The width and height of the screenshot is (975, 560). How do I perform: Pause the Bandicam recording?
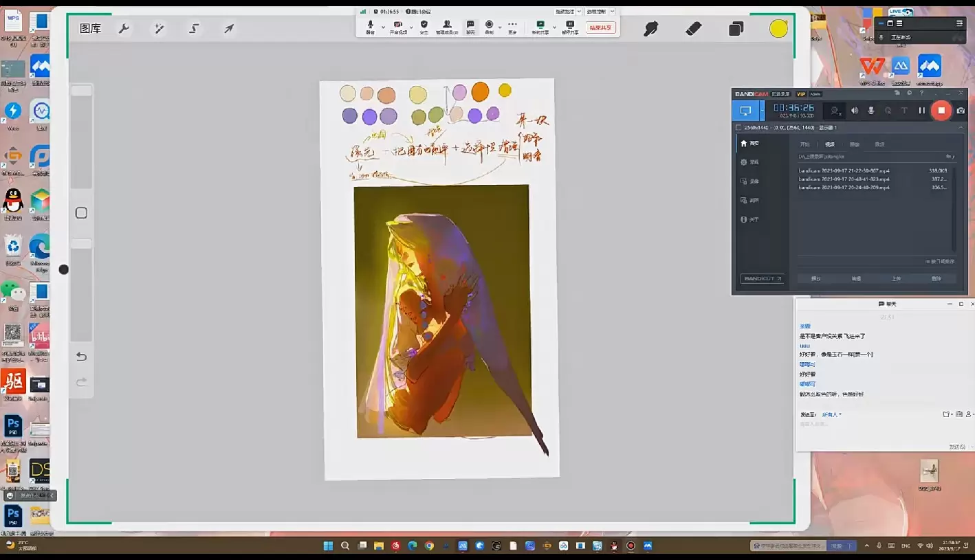coord(922,111)
